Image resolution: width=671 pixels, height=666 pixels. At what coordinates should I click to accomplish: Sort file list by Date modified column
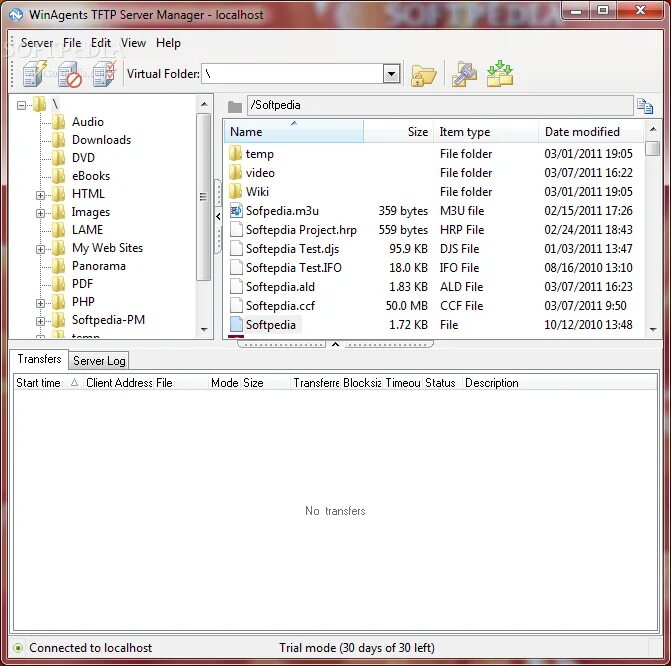tap(591, 131)
